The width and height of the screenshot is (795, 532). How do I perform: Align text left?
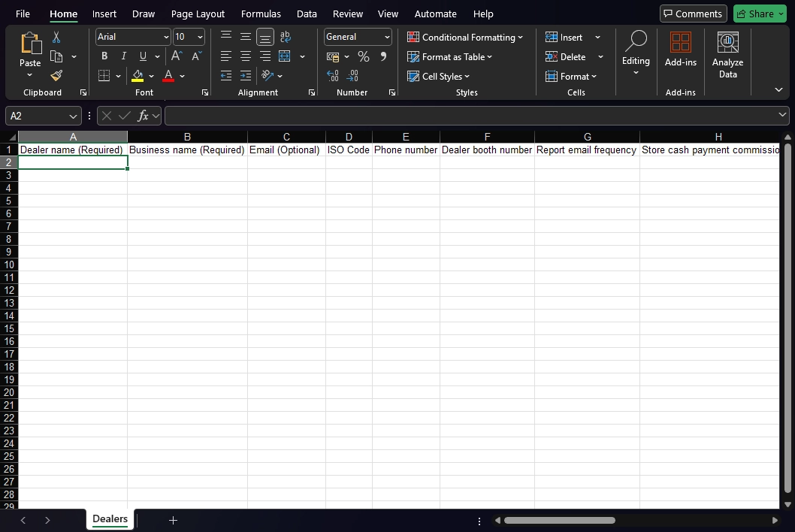point(226,56)
